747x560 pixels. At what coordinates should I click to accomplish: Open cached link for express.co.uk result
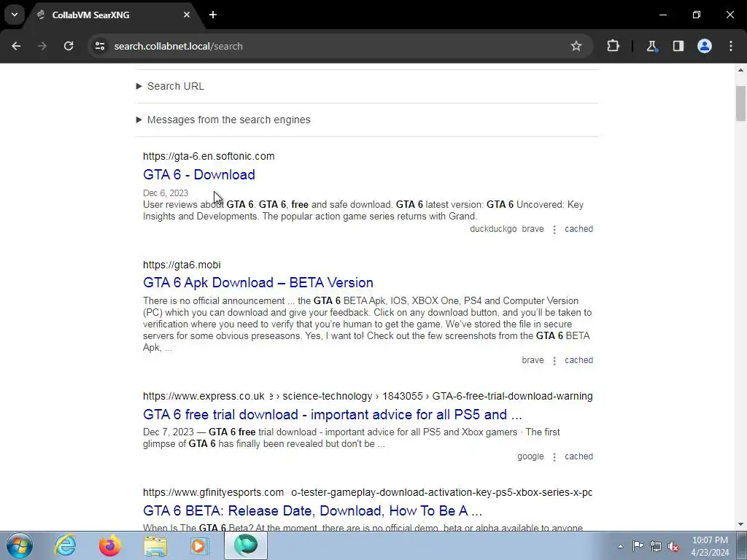pos(578,456)
